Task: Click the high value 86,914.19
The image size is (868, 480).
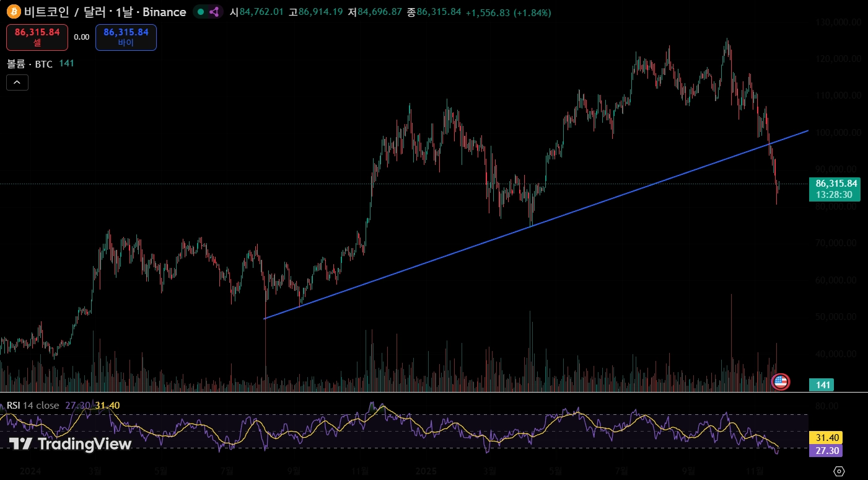Action: pos(320,12)
